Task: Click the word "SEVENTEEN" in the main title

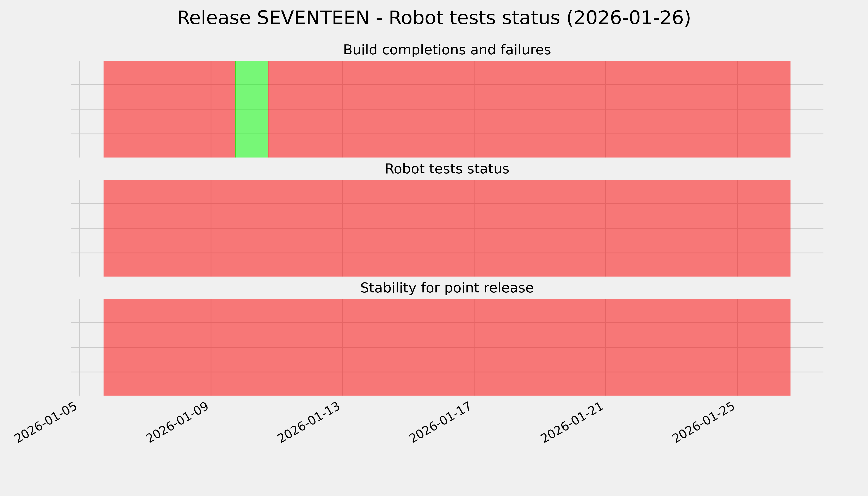Action: (x=313, y=18)
